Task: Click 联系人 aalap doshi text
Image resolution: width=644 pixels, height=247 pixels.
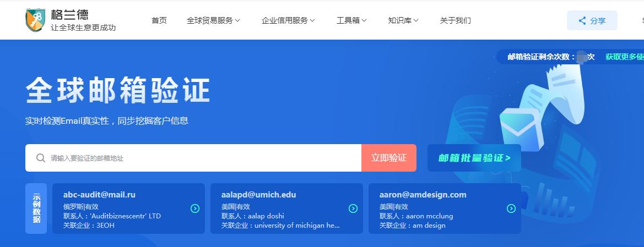Action: pyautogui.click(x=253, y=216)
